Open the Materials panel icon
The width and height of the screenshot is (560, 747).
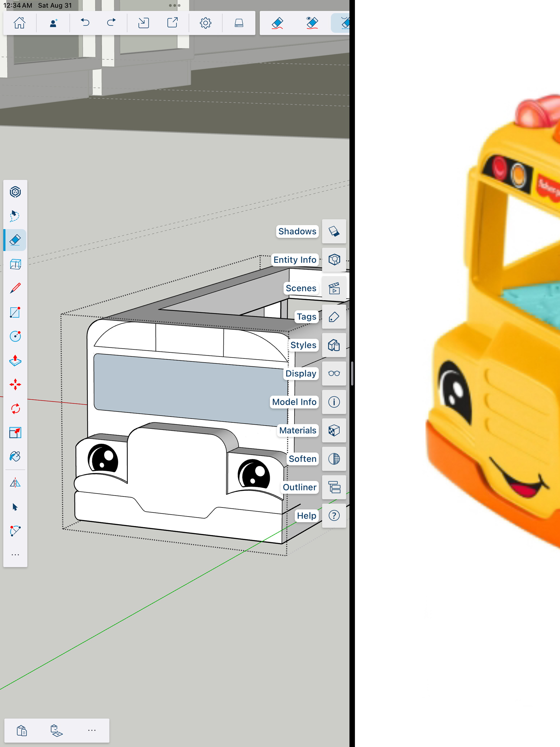tap(334, 430)
